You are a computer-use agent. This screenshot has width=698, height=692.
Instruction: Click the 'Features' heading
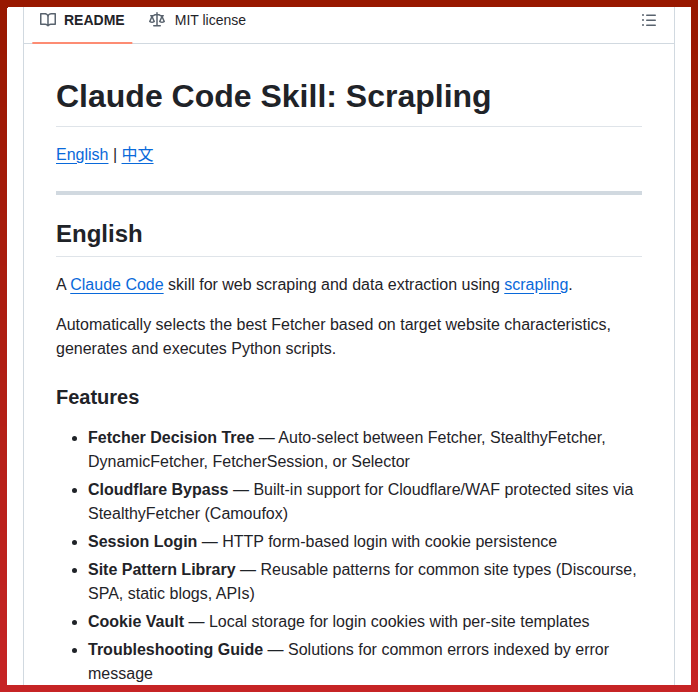pos(97,397)
